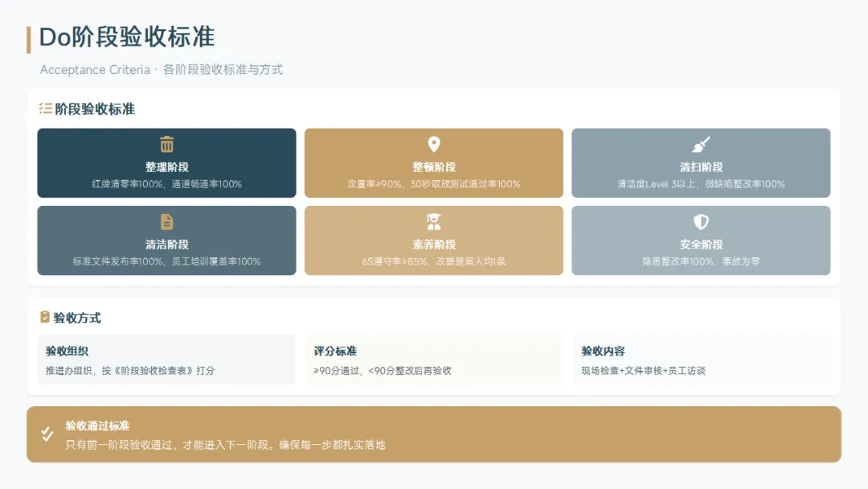The image size is (868, 489).
Task: Select the 清扫阶段 card title
Action: pos(701,166)
